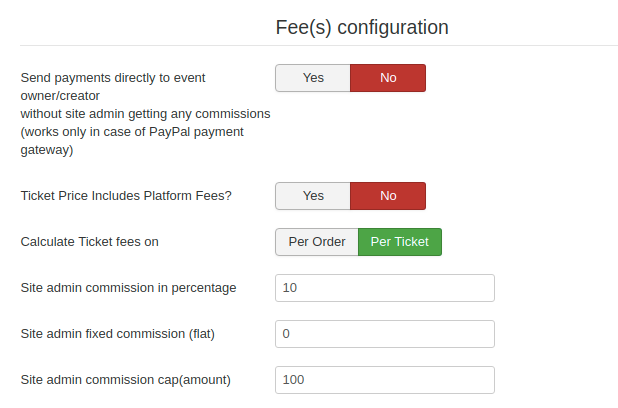Choose No for Ticket Price Includes Platform Fees

pyautogui.click(x=388, y=196)
